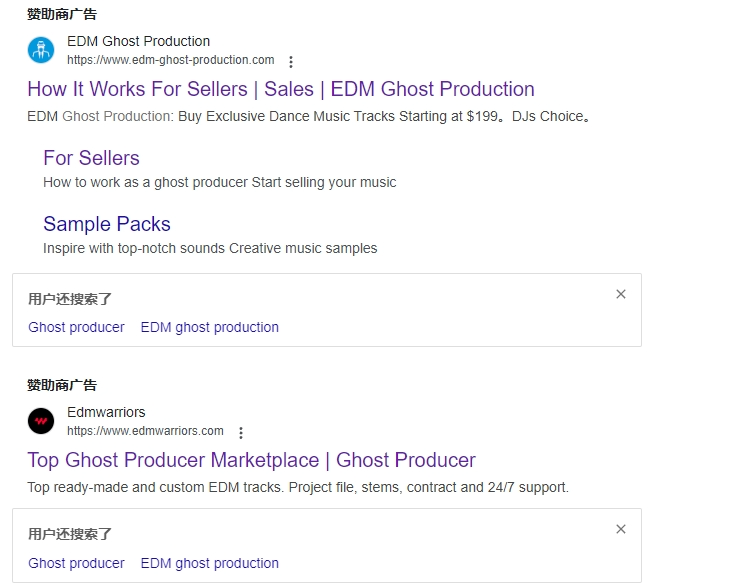
Task: Close the related searches box under Edmwarriors ad
Action: [x=621, y=529]
